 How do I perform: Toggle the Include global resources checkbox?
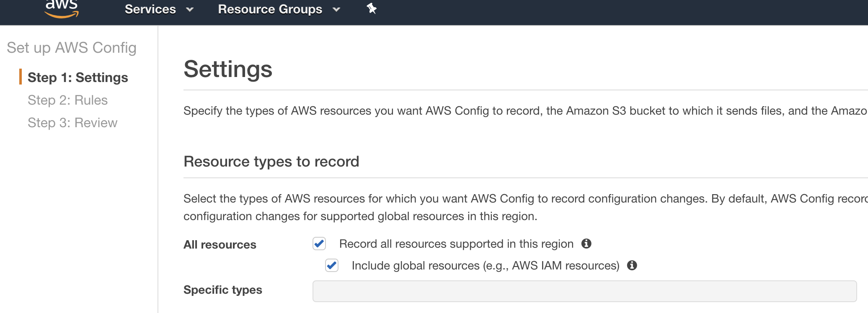pyautogui.click(x=332, y=265)
